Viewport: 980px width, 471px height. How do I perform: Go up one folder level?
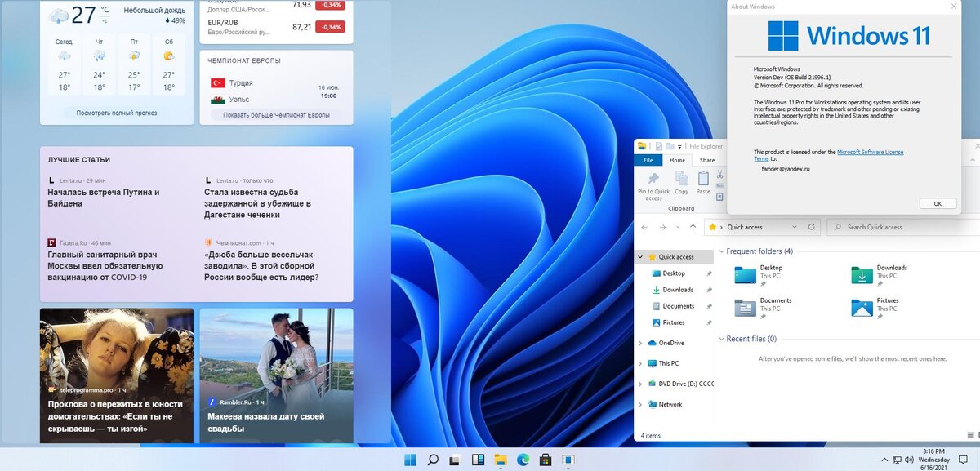tap(693, 227)
